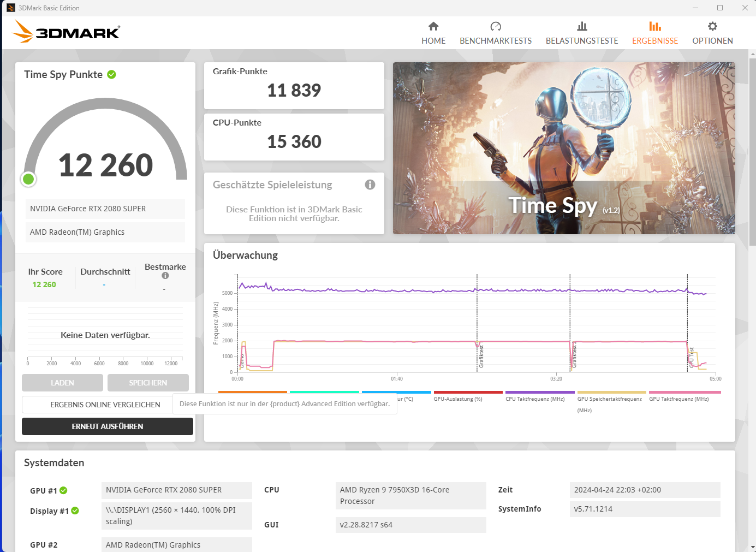Click the Bestmarke info icon

click(x=165, y=276)
